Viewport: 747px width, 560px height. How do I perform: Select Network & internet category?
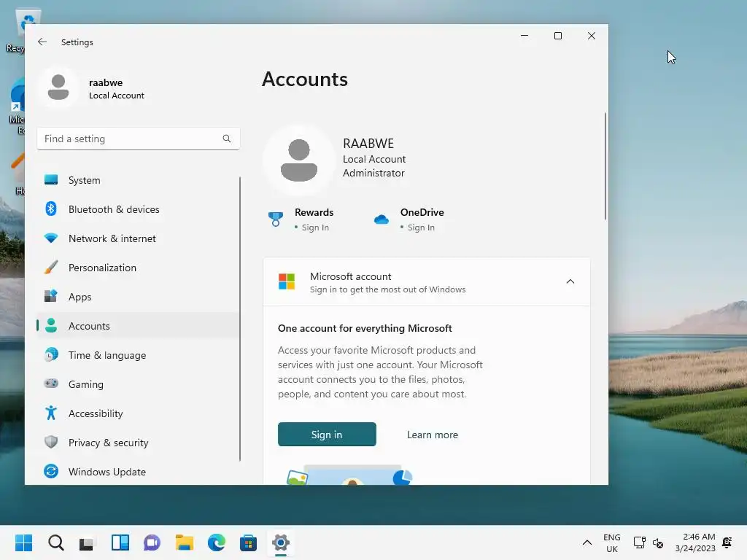tap(138, 238)
